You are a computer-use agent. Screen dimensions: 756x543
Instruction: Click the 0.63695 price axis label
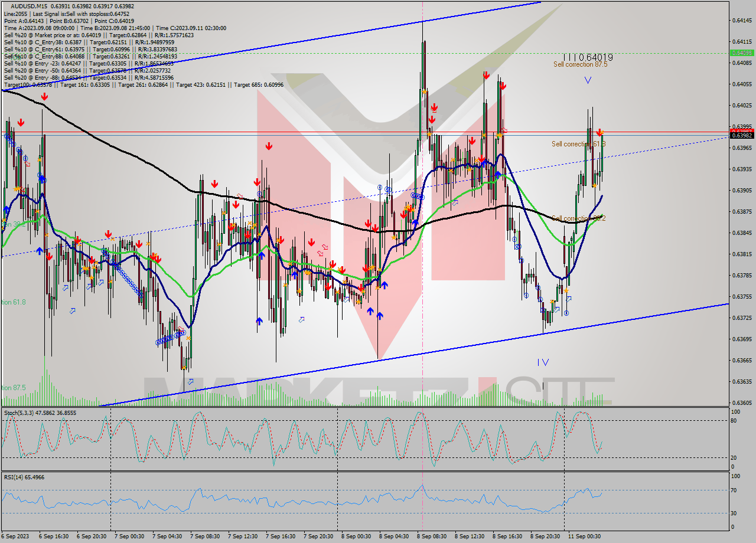pos(742,339)
